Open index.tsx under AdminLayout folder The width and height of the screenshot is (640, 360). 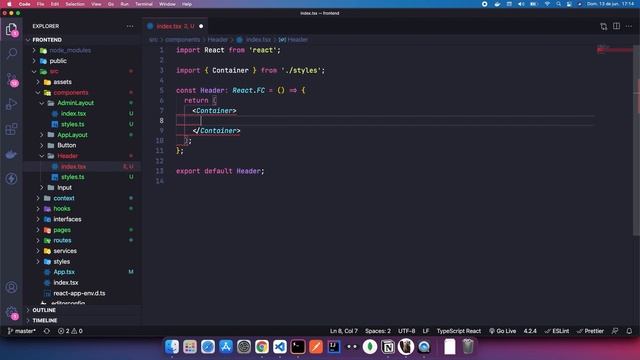pyautogui.click(x=73, y=113)
